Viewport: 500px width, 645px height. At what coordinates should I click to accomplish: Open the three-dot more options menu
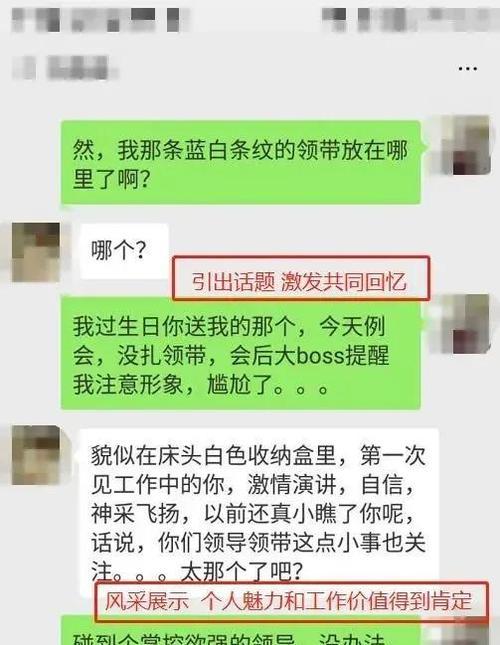(x=468, y=69)
